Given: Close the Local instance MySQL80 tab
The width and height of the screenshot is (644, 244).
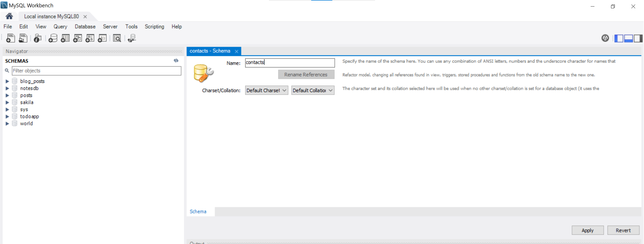Looking at the screenshot, I should coord(85,17).
